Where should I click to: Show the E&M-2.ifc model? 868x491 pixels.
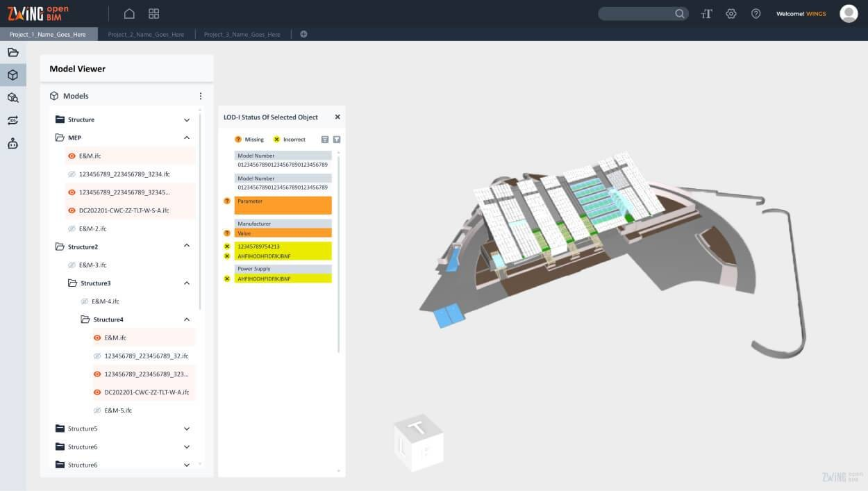click(72, 228)
